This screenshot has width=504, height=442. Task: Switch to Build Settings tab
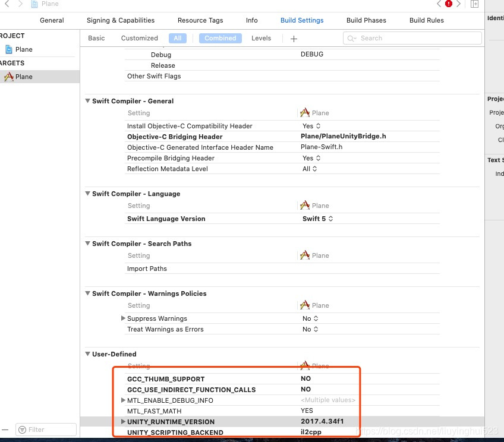point(302,20)
